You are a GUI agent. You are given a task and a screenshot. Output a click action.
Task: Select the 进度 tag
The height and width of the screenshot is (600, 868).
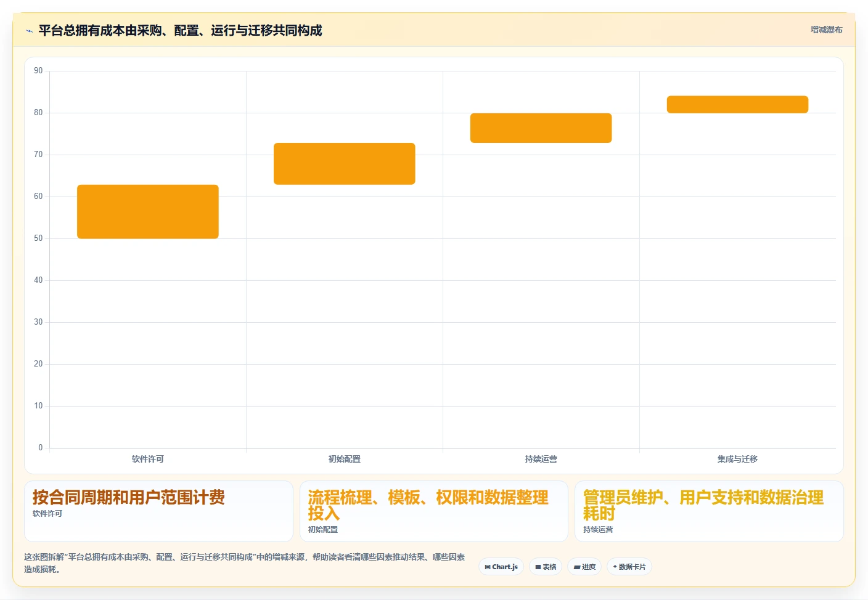(x=584, y=567)
